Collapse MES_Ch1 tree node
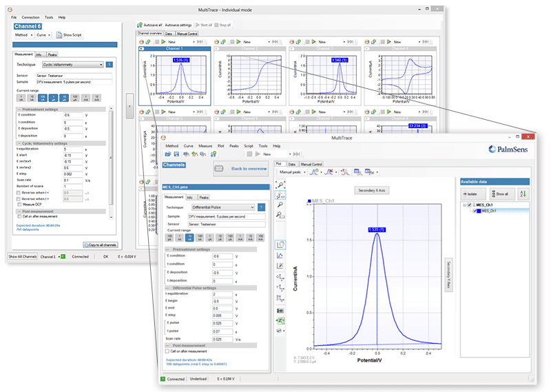The image size is (551, 392). (x=464, y=205)
